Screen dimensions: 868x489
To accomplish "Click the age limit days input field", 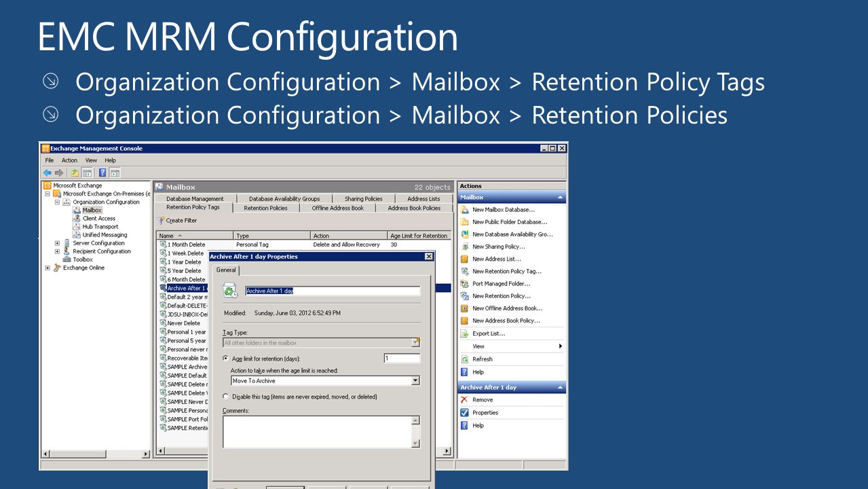I will 402,358.
